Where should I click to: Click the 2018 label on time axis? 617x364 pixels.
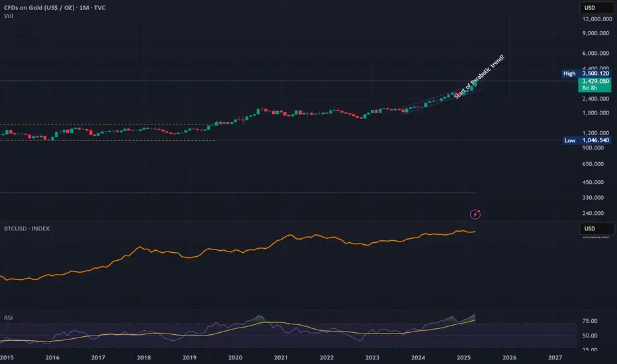click(x=144, y=357)
